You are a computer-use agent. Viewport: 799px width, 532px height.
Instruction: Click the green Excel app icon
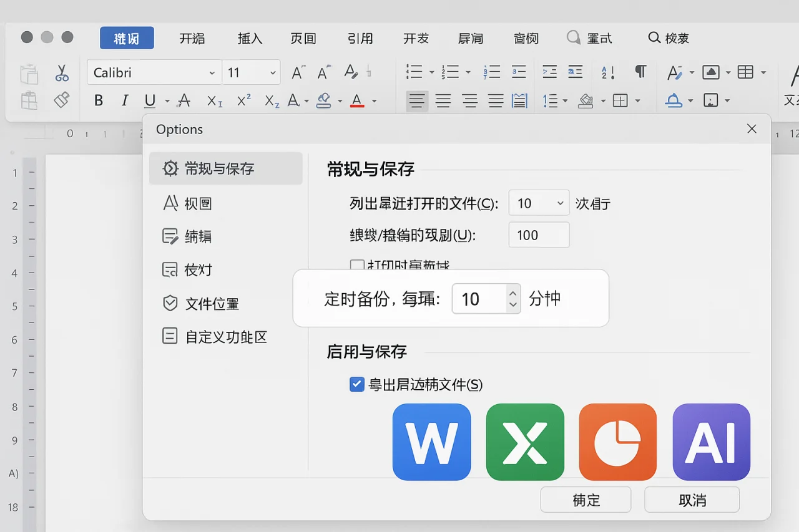(x=525, y=442)
